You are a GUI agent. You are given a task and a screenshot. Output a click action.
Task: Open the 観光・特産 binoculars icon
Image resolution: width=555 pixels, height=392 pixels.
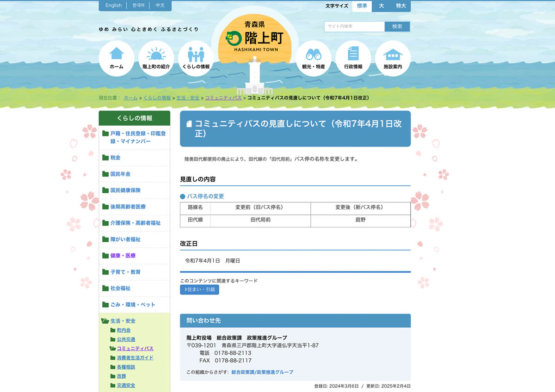pyautogui.click(x=314, y=58)
